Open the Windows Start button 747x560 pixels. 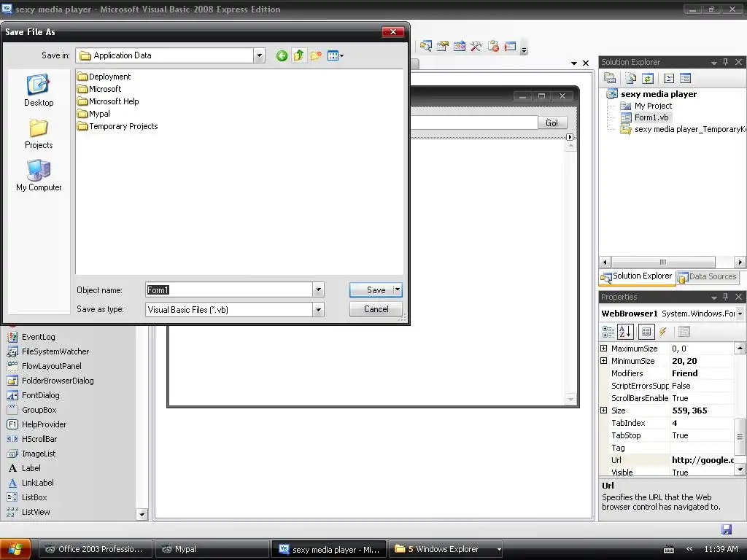click(15, 549)
